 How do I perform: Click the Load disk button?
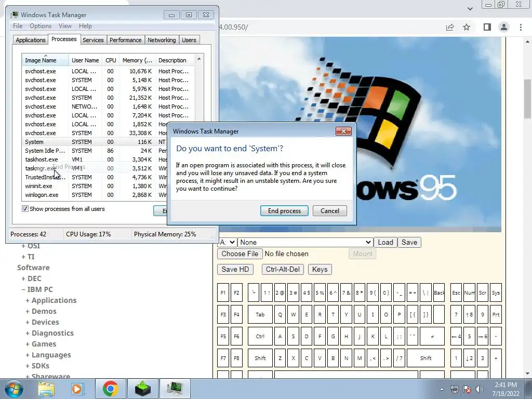[x=385, y=242]
